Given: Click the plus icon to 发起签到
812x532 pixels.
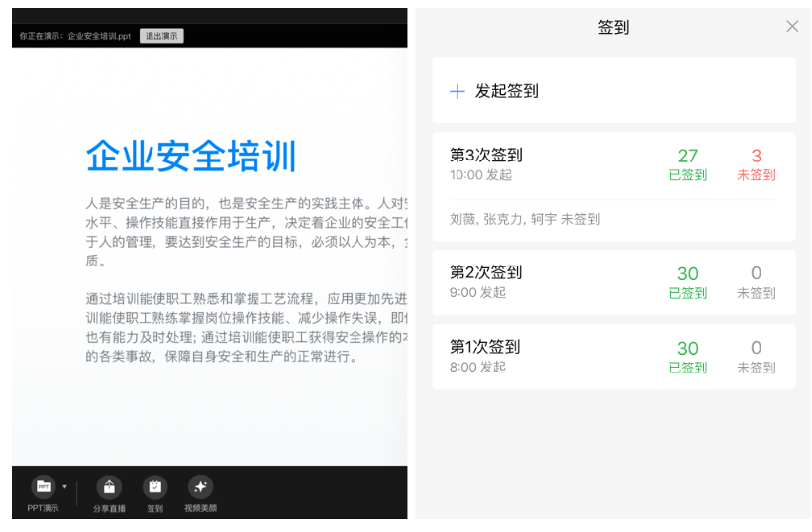Looking at the screenshot, I should pyautogui.click(x=457, y=91).
